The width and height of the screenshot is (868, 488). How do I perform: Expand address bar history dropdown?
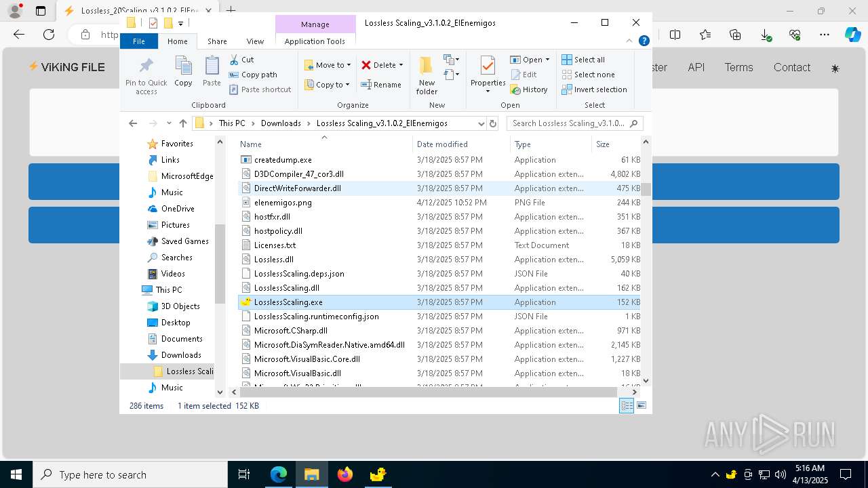481,123
